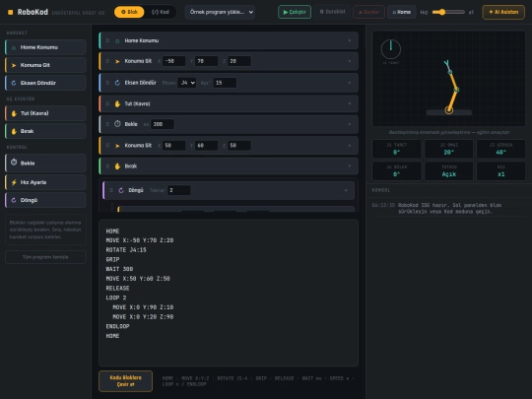Image resolution: width=532 pixels, height=399 pixels.
Task: Remove the Home Konumu workspace block
Action: pyautogui.click(x=350, y=40)
